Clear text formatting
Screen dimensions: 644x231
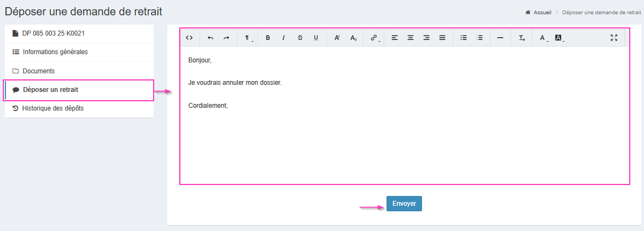tap(522, 38)
